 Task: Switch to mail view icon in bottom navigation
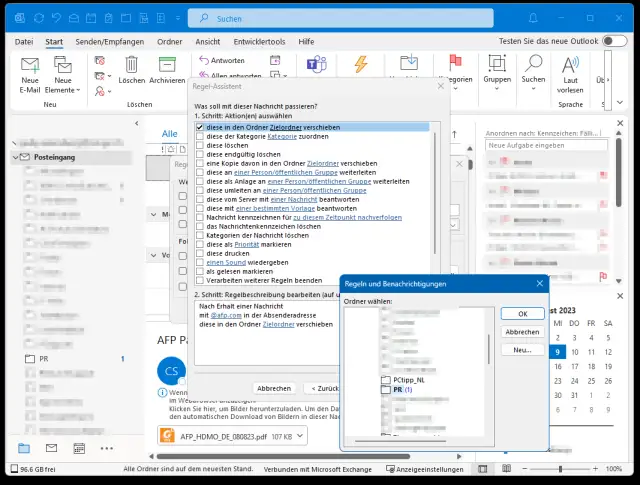[51, 447]
